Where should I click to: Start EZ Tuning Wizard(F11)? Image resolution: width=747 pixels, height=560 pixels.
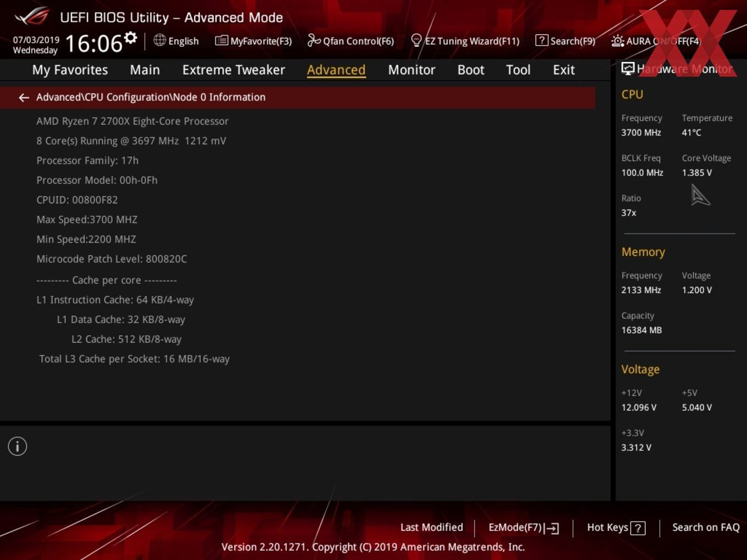tap(465, 41)
